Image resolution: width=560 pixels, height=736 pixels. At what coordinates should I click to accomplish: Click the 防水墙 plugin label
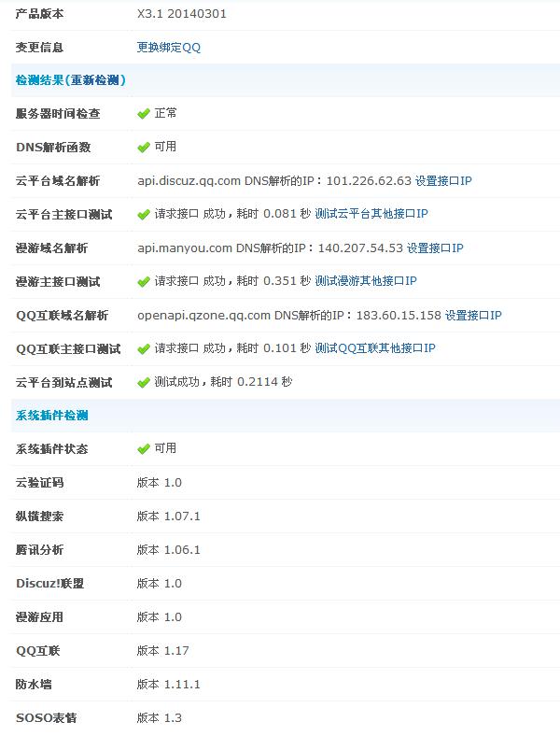(34, 685)
